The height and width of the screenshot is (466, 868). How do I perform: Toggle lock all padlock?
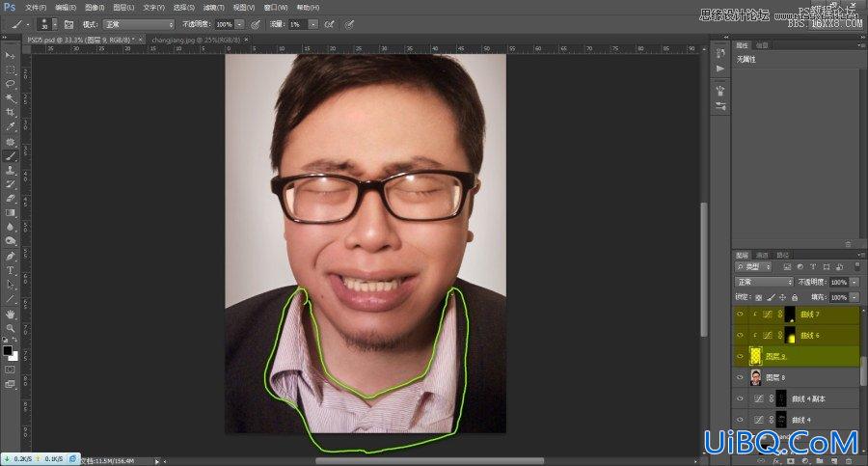click(795, 297)
